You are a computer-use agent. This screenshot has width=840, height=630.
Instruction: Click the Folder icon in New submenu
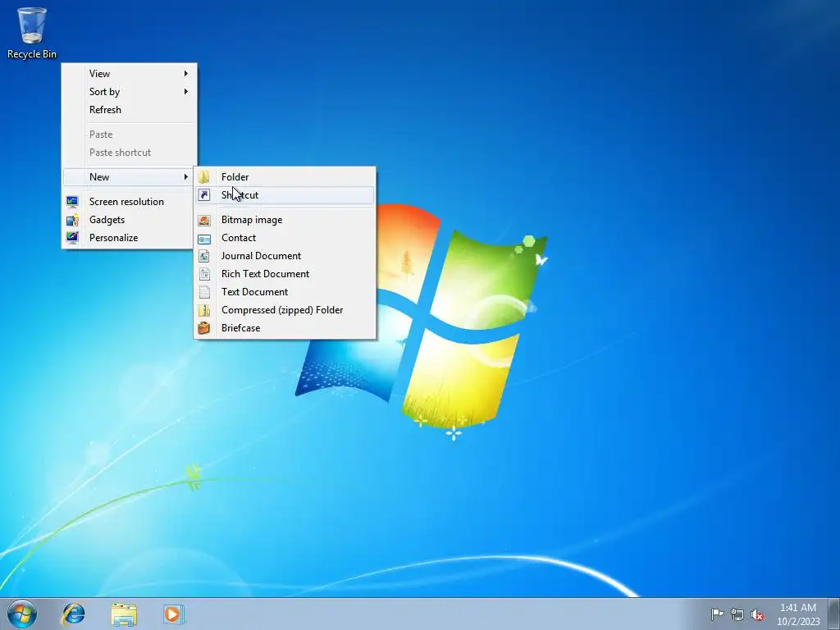(x=204, y=177)
